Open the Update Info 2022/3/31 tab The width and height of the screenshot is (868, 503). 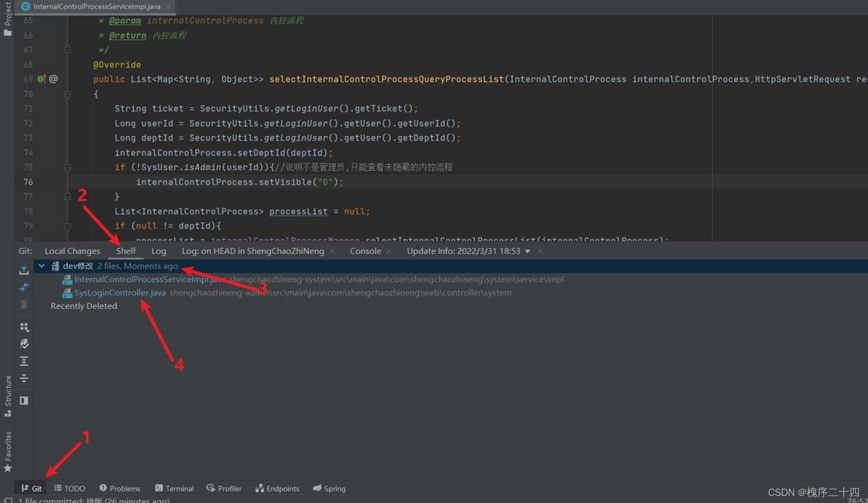pos(463,251)
